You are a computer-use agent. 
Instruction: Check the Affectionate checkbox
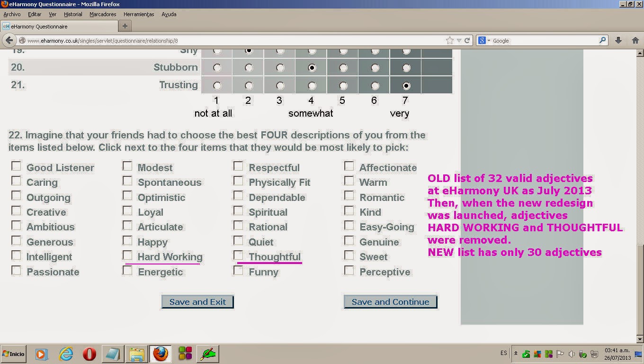[349, 166]
